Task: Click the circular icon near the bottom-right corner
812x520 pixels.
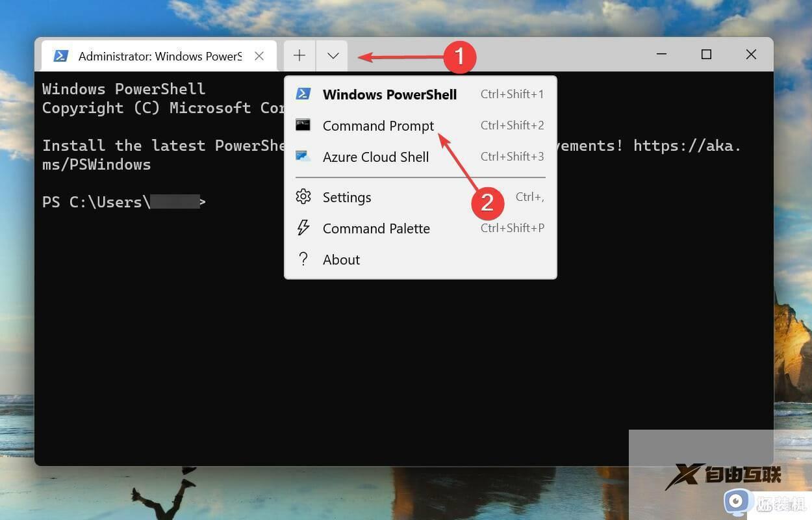Action: click(x=737, y=501)
